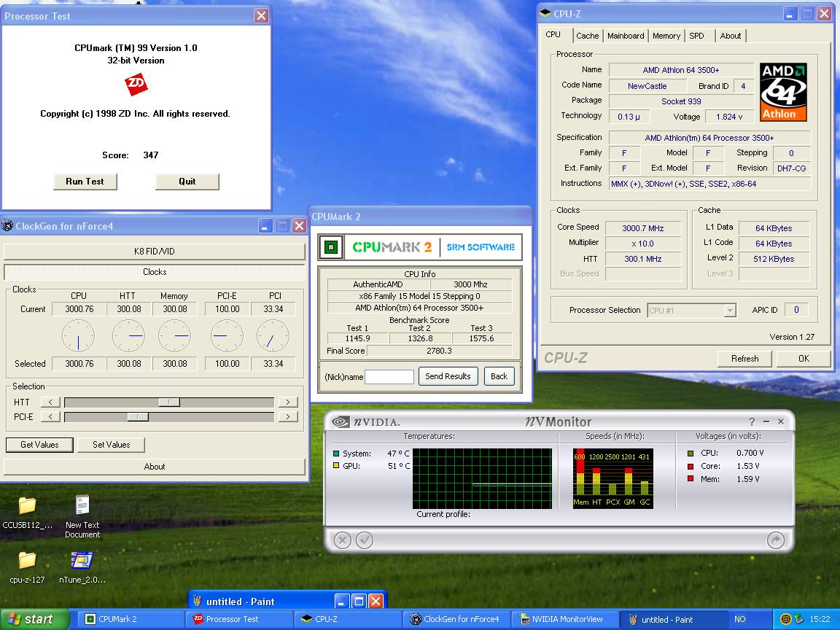840x630 pixels.
Task: Click Send Results in CPUMark 2
Action: point(448,376)
